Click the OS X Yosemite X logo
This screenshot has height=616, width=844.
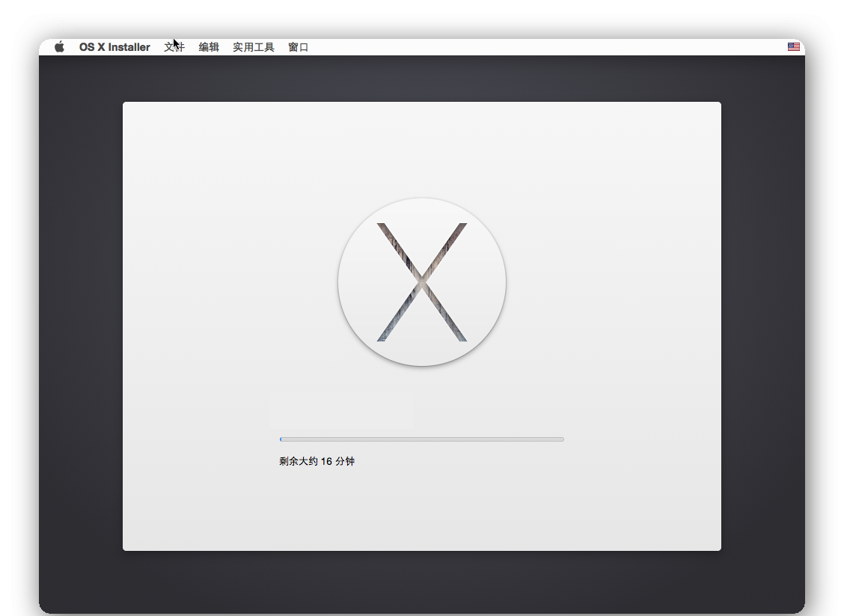coord(422,282)
